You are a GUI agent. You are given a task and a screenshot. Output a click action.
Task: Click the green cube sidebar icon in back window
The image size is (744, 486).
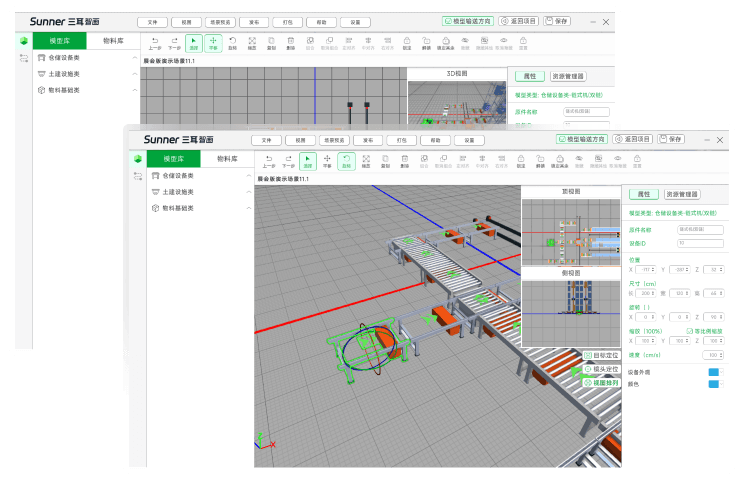click(24, 41)
